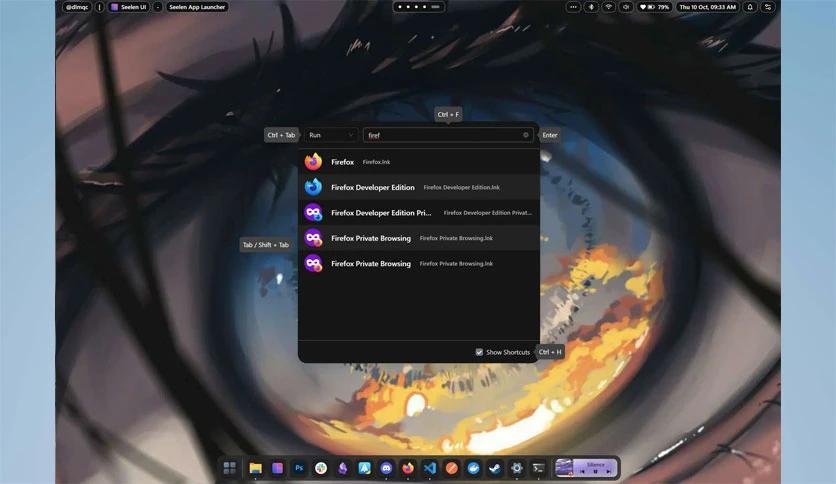Select Firefox Developer Edition Private result icon
Viewport: 836px width, 484px height.
tap(314, 213)
